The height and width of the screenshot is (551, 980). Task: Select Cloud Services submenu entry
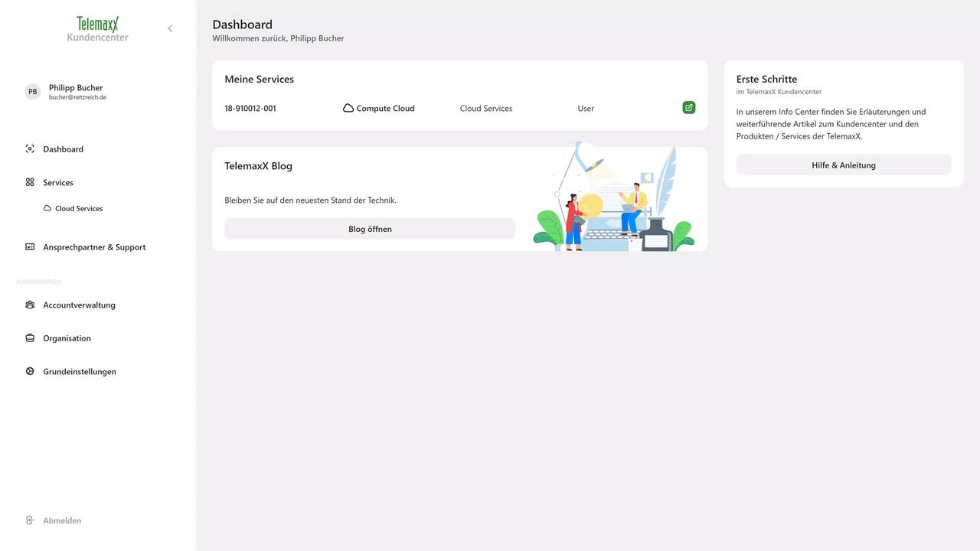coord(79,208)
